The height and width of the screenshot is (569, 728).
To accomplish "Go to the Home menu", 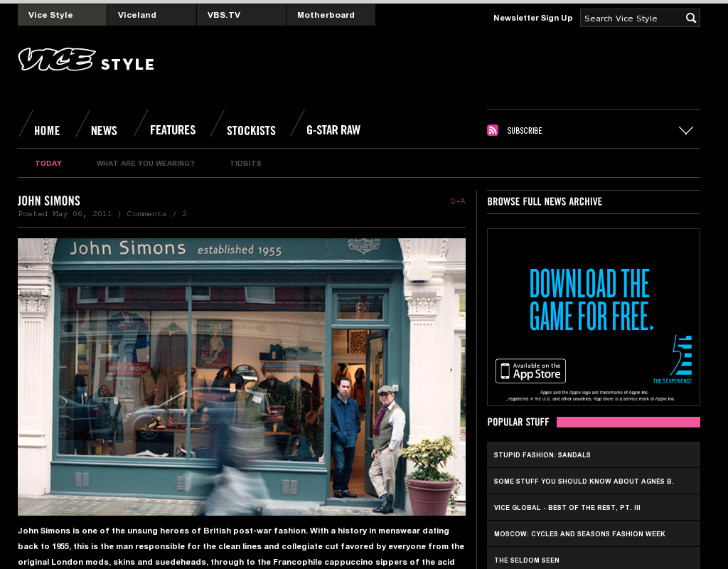I will click(x=47, y=131).
